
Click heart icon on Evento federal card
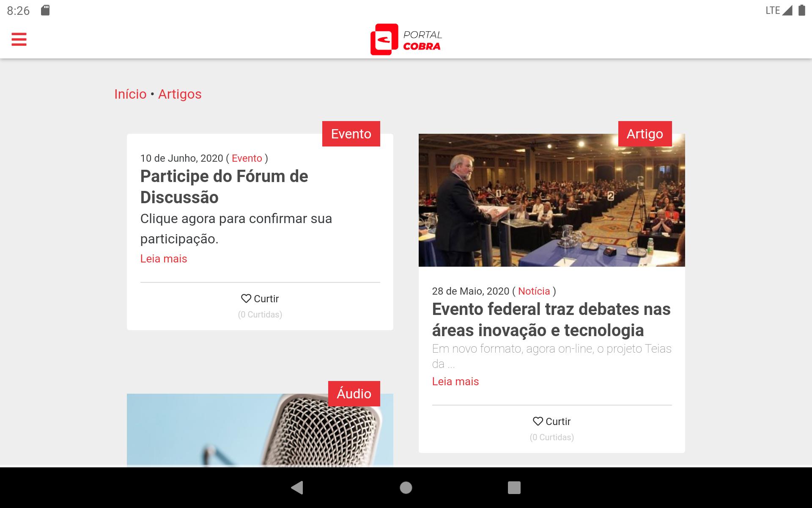click(538, 421)
